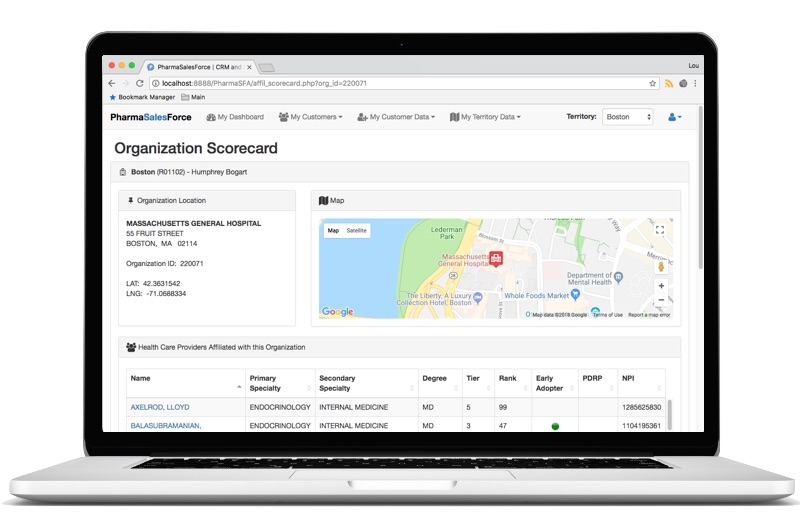800x523 pixels.
Task: Open AXELROD, LLOYD provider link
Action: tap(160, 407)
